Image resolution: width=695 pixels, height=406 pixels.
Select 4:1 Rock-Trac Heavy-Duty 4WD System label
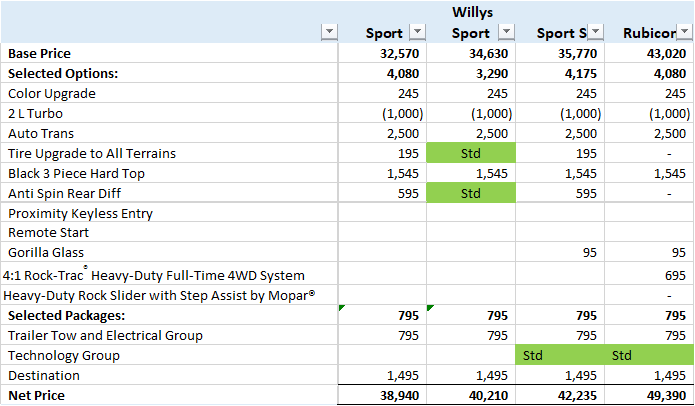tap(154, 275)
